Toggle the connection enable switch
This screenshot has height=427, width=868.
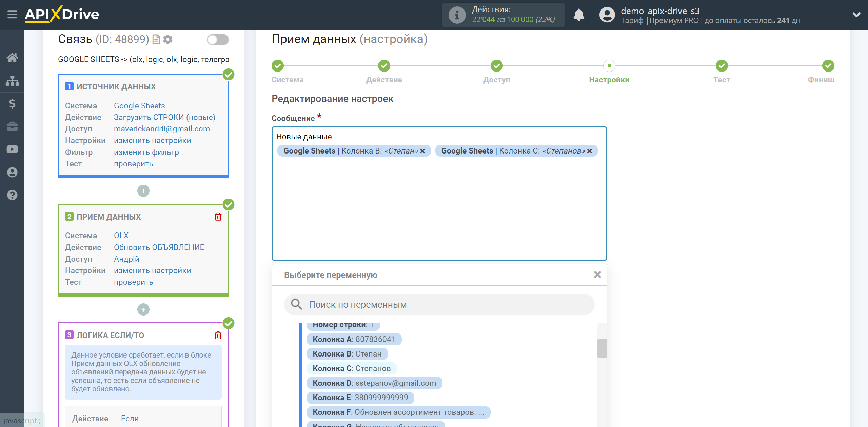(218, 40)
